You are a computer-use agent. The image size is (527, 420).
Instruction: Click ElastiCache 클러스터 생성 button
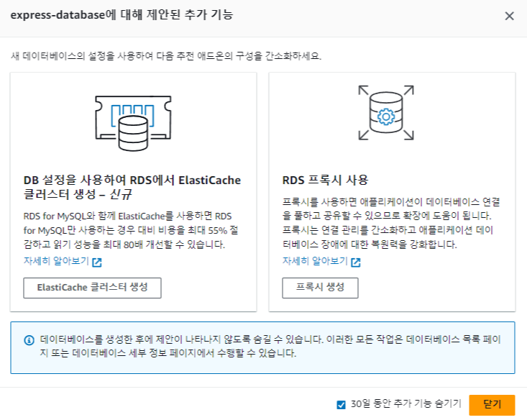(x=93, y=288)
